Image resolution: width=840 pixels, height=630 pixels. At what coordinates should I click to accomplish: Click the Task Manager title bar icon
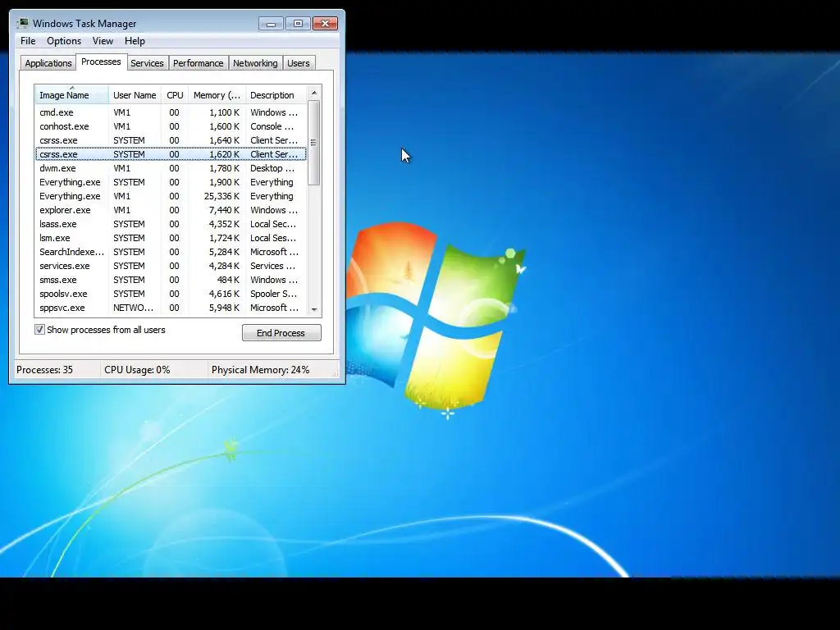click(x=23, y=24)
